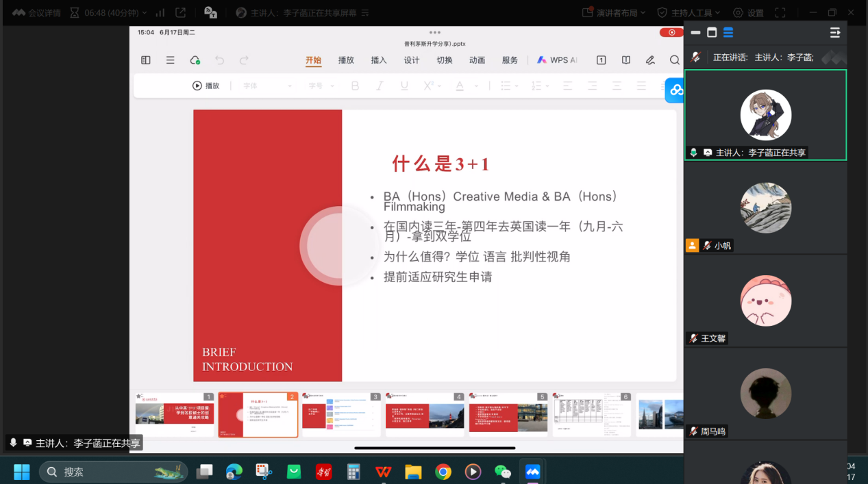This screenshot has width=868, height=484.
Task: Expand the superscript options arrow
Action: click(x=438, y=86)
